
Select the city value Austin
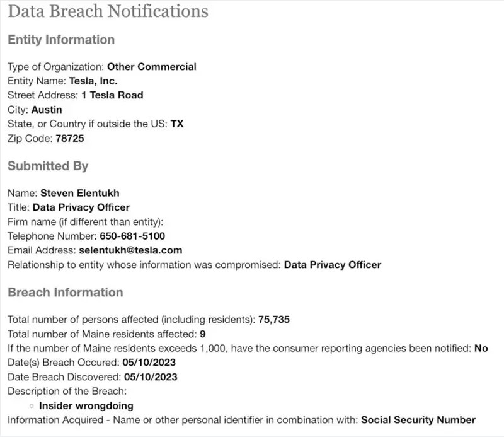[x=47, y=110]
